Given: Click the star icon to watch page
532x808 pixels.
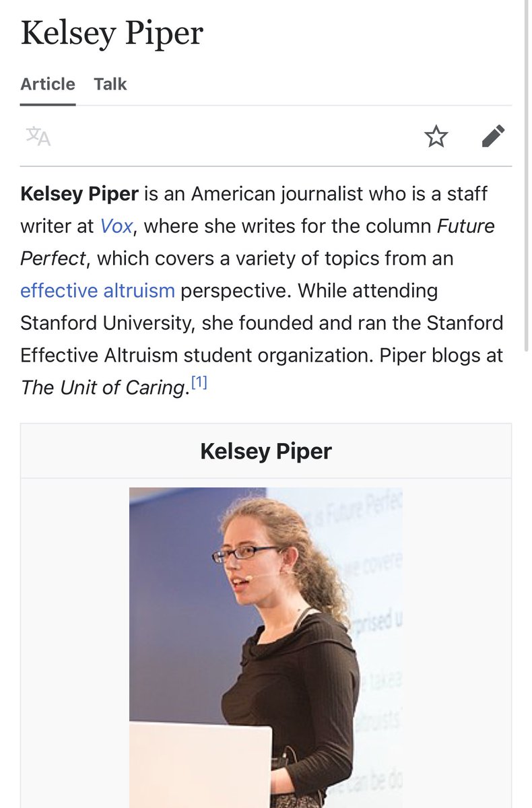Looking at the screenshot, I should point(436,137).
